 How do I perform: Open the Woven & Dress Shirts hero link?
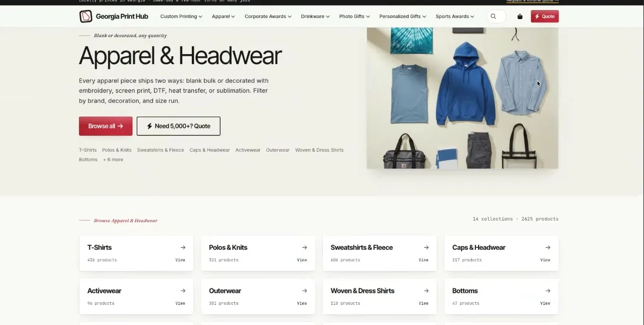[x=320, y=150]
